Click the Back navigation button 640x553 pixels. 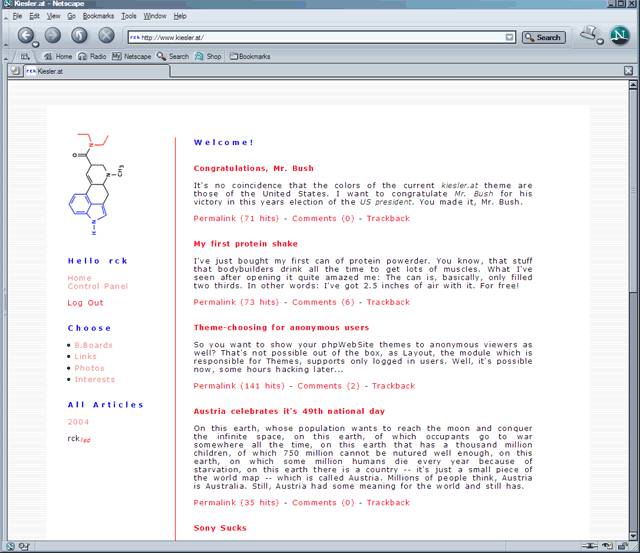point(25,36)
